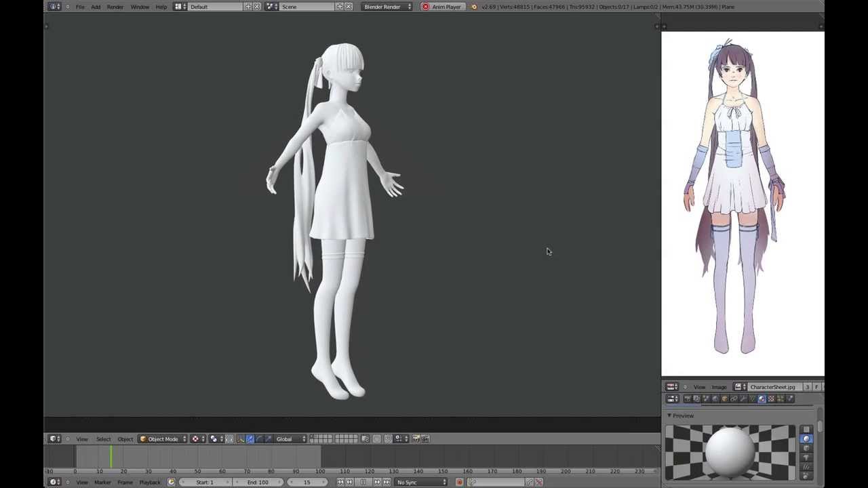Open the Help menu
This screenshot has height=488, width=868.
coord(161,7)
